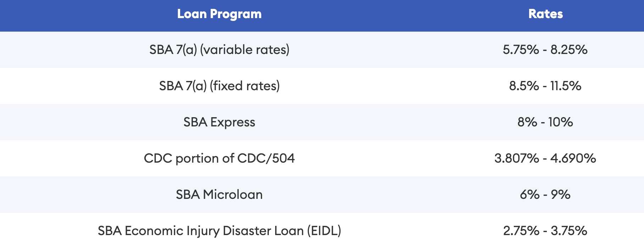Click the Loan Program column header
This screenshot has height=250, width=644.
pyautogui.click(x=219, y=14)
